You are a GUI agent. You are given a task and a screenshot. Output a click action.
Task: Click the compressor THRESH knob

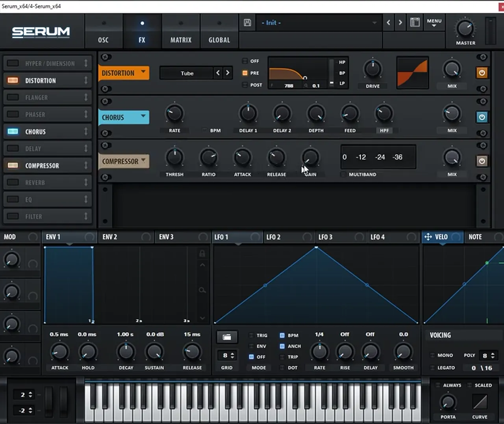[174, 157]
